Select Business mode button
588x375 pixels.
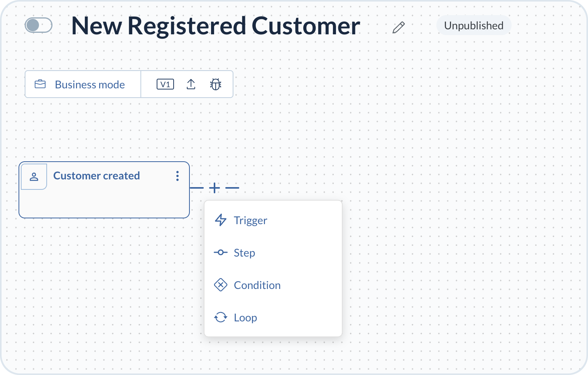pos(83,84)
